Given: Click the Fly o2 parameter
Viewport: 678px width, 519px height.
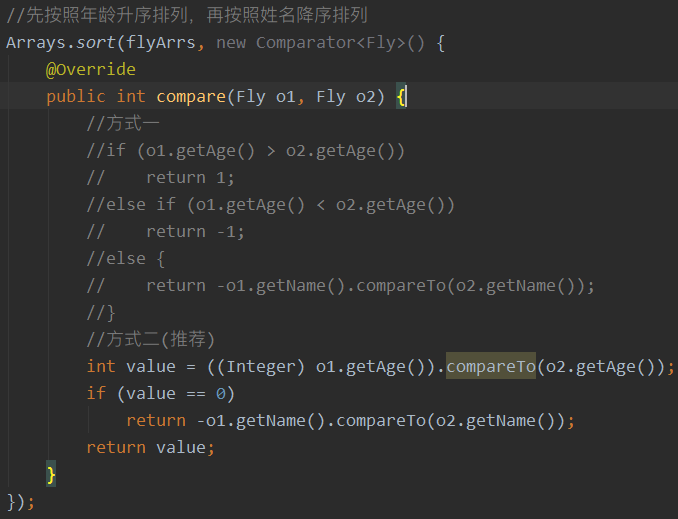Looking at the screenshot, I should tap(345, 96).
